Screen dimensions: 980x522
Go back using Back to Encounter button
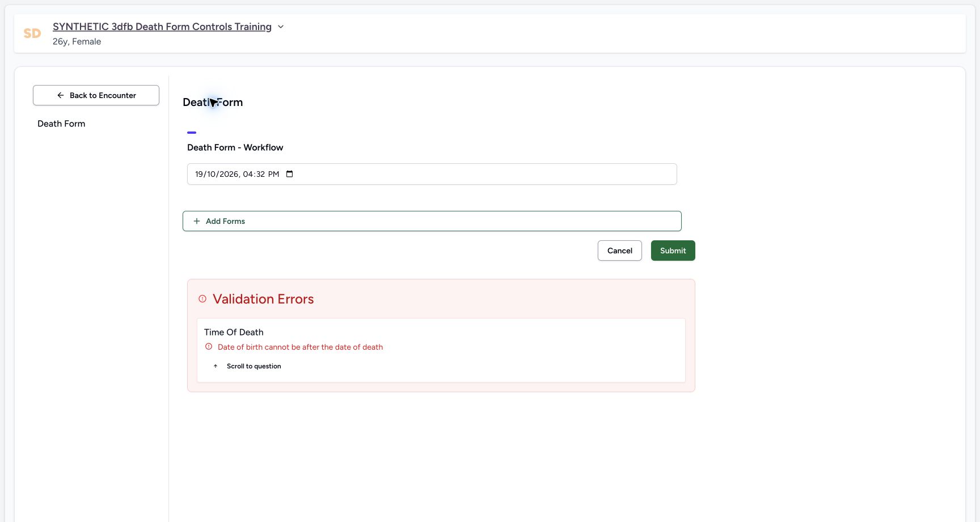96,95
